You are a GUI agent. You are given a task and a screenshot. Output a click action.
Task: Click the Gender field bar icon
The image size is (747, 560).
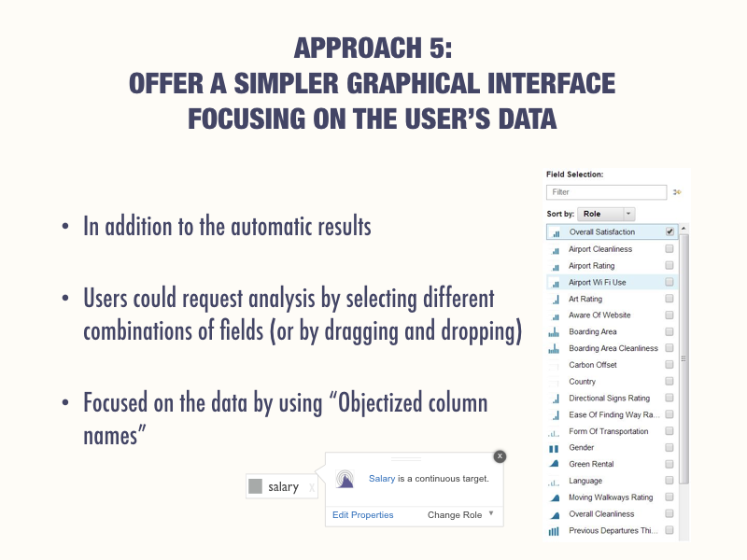554,448
